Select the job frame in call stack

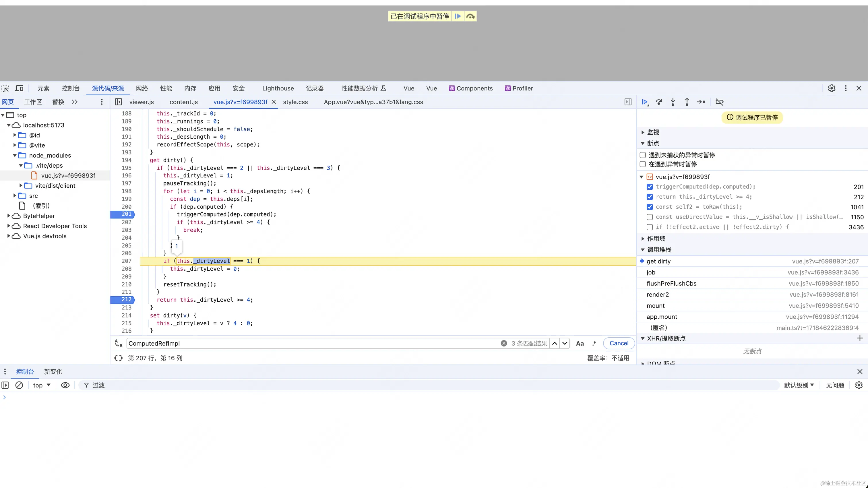click(x=651, y=272)
